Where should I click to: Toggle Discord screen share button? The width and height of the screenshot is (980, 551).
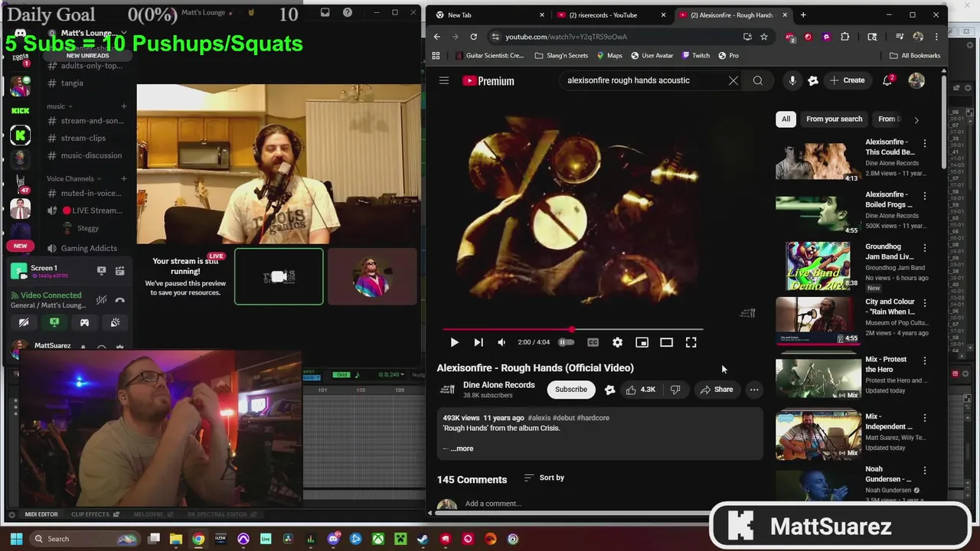click(x=54, y=323)
